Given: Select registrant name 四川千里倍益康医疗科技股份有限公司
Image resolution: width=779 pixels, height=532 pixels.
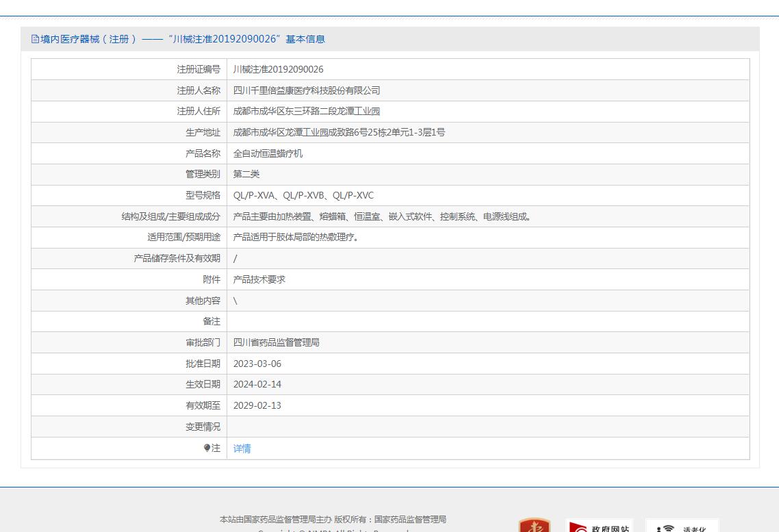Looking at the screenshot, I should pos(307,90).
